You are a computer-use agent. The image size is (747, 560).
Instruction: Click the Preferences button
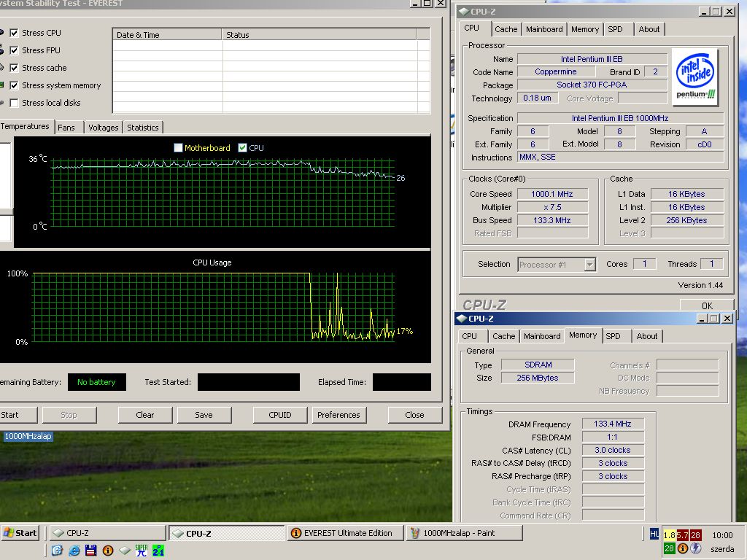click(x=338, y=415)
